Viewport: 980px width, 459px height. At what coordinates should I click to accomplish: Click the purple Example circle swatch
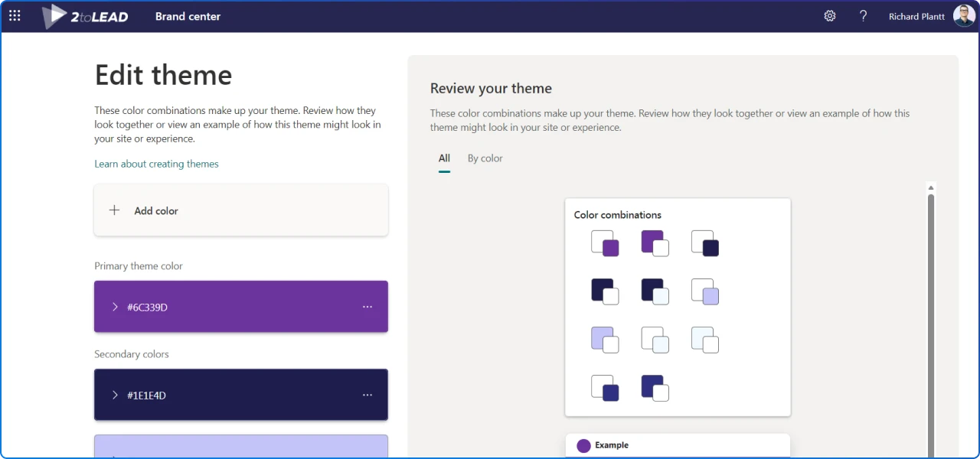[583, 445]
